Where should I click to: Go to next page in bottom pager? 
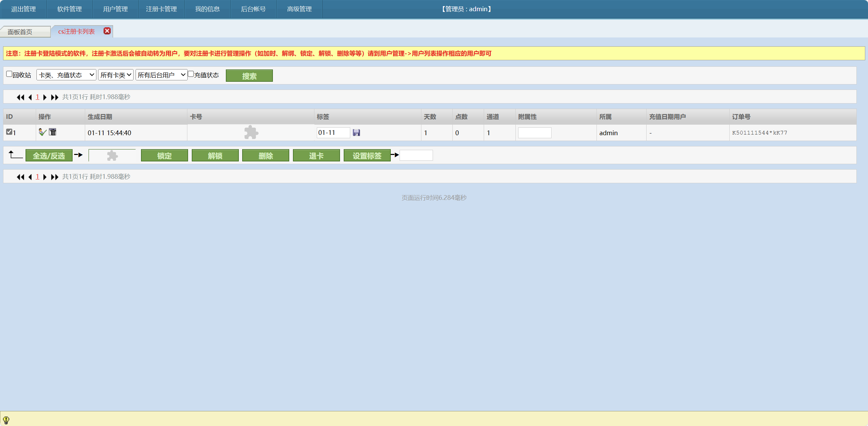[x=45, y=177]
